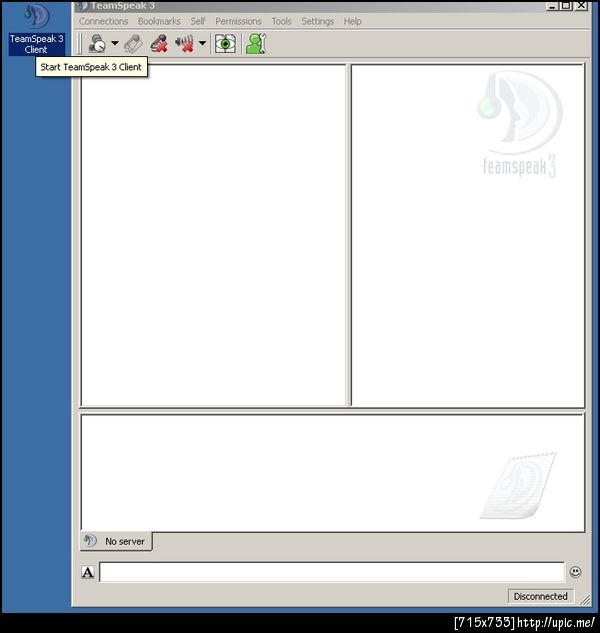Open the Settings menu

(317, 21)
